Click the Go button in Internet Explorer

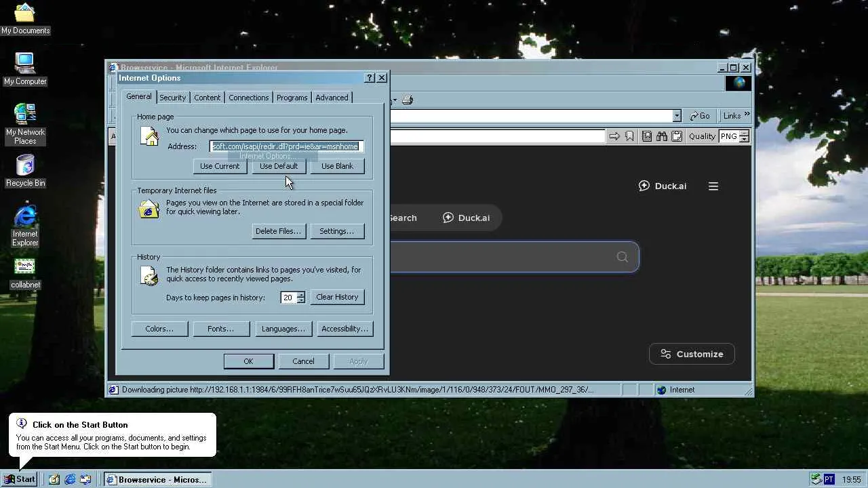pyautogui.click(x=700, y=116)
